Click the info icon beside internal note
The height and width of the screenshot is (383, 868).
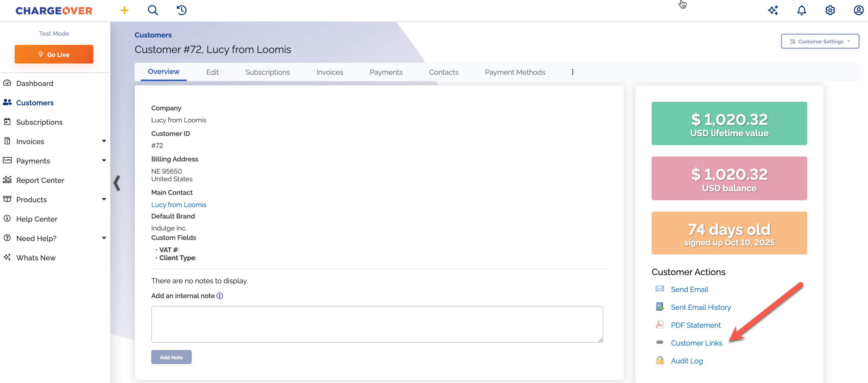coord(220,296)
